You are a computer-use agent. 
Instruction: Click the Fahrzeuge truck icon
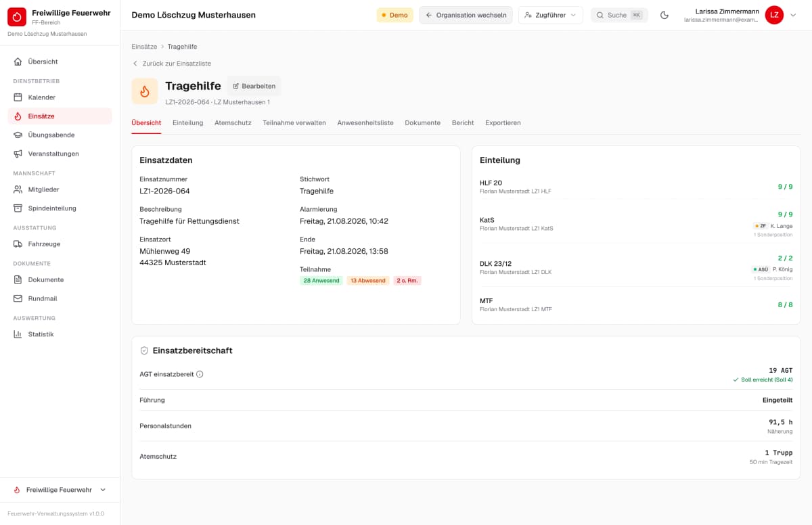pos(18,244)
